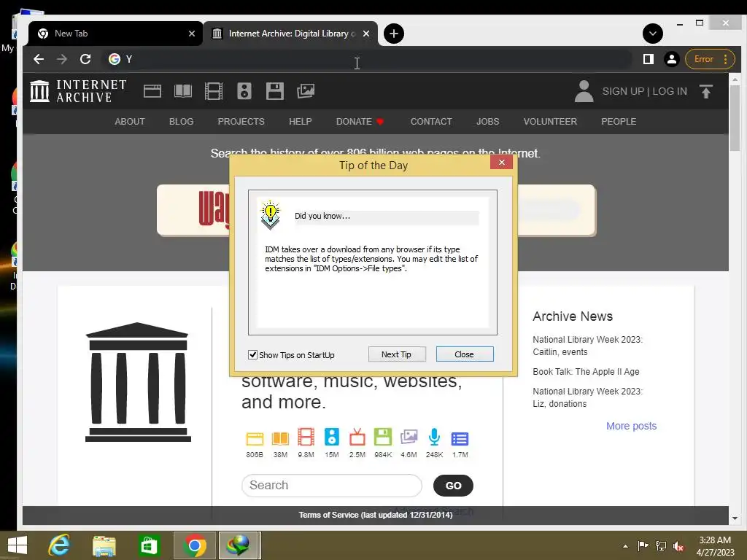Open National Library Week 2023: Liz, donations
747x560 pixels.
587,397
